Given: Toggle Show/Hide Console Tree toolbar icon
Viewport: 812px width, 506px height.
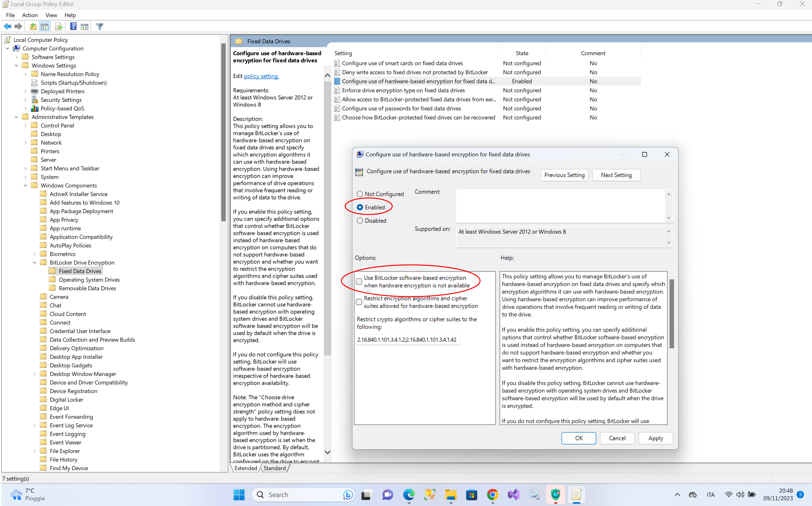Looking at the screenshot, I should point(44,26).
